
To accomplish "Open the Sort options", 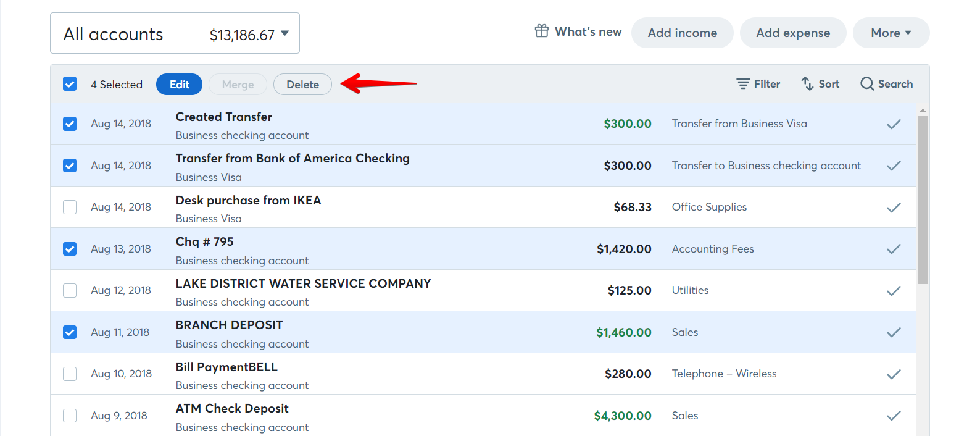I will 820,83.
